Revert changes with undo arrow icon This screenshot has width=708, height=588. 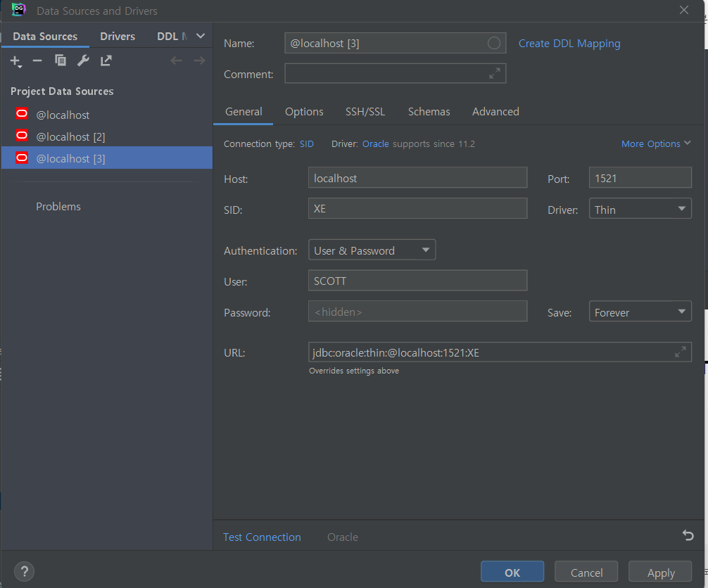pyautogui.click(x=688, y=535)
